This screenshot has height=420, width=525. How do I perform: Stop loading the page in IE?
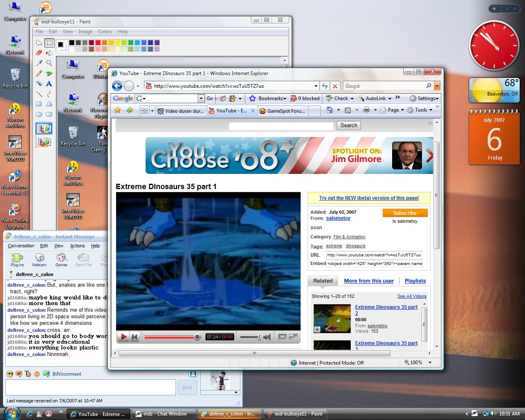335,86
